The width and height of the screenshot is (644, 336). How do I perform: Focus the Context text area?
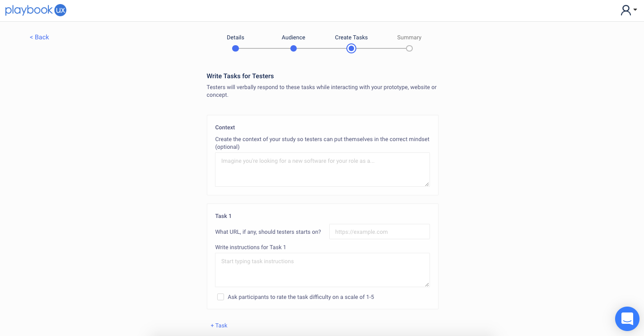(322, 170)
